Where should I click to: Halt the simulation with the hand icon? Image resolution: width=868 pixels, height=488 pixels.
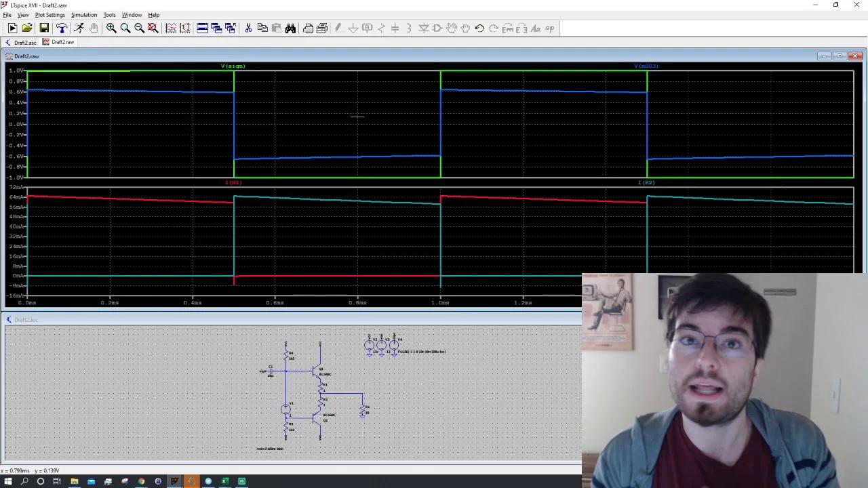click(94, 28)
